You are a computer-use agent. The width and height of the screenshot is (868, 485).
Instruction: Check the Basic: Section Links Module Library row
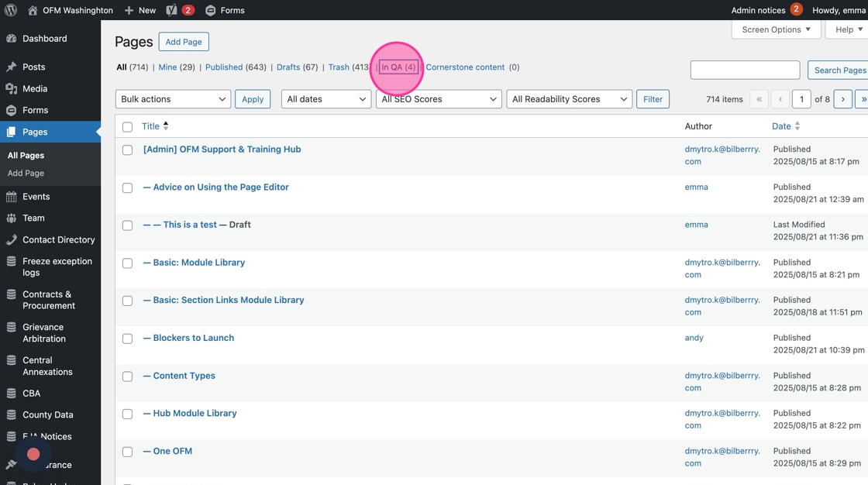tap(127, 301)
